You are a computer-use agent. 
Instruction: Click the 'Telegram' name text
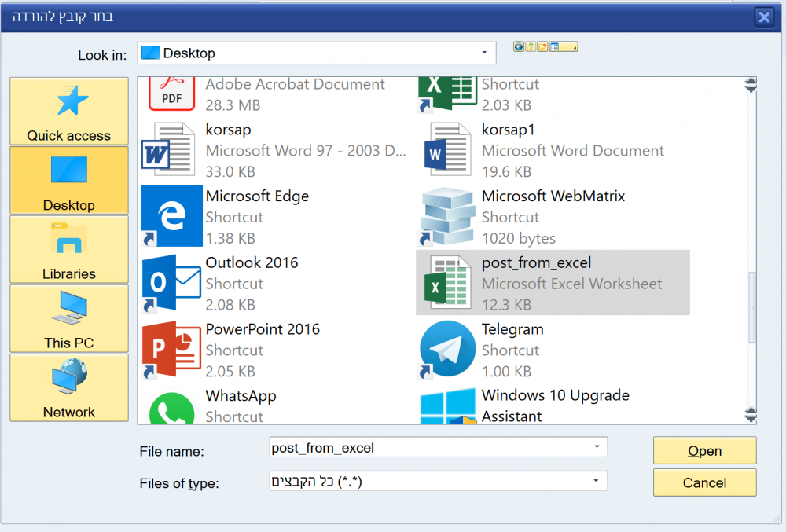point(512,329)
